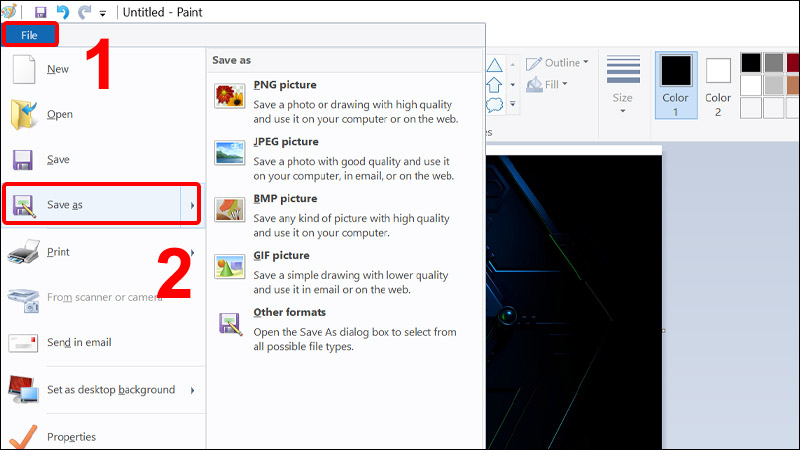Open the File menu tab

coord(30,35)
